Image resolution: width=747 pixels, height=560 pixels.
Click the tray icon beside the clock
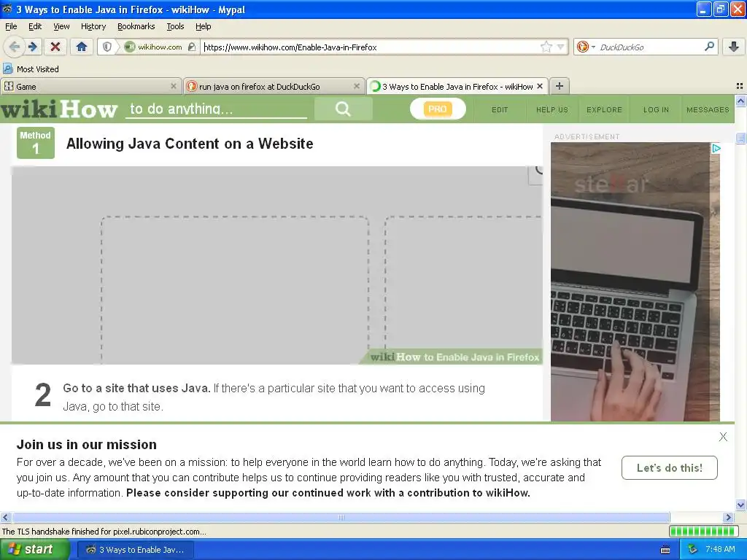pos(693,550)
